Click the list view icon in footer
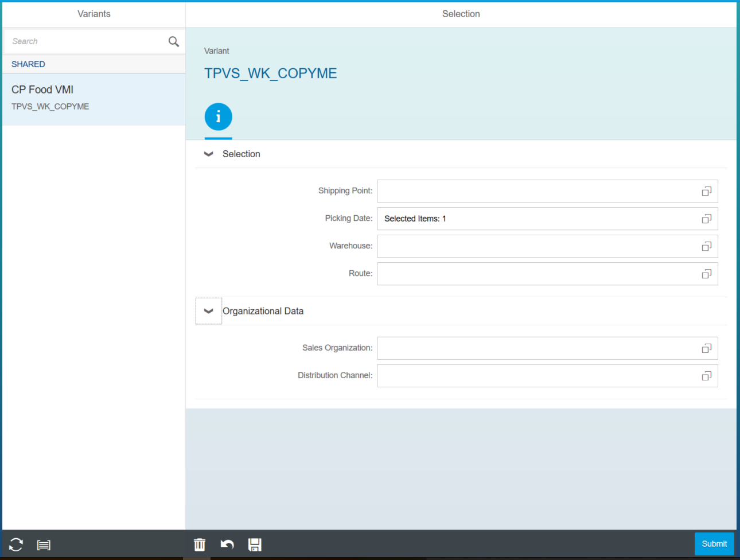The width and height of the screenshot is (740, 560). click(x=44, y=545)
